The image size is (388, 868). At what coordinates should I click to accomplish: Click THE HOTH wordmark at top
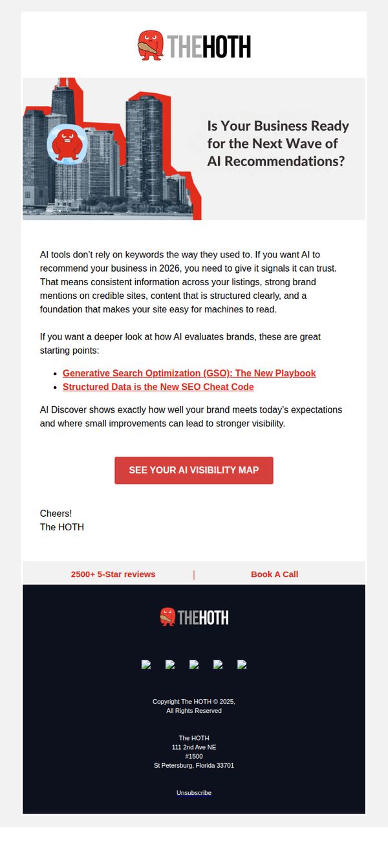209,47
